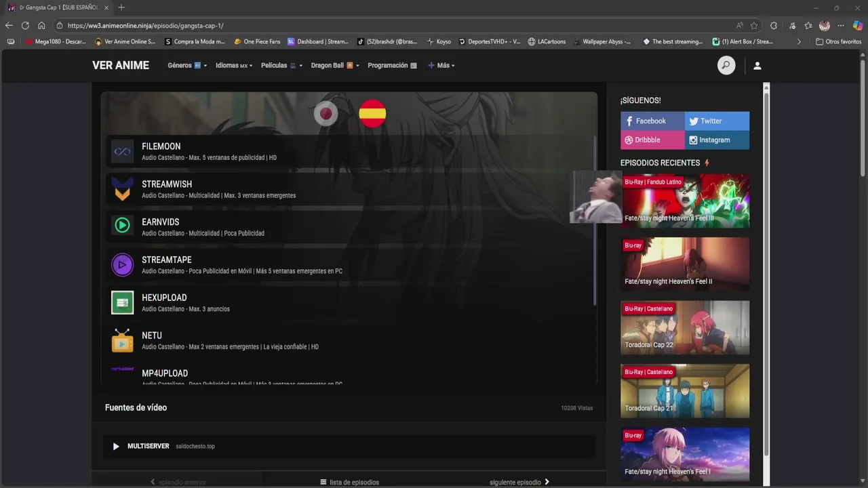Open the favorites list toolbar icon

tap(808, 25)
